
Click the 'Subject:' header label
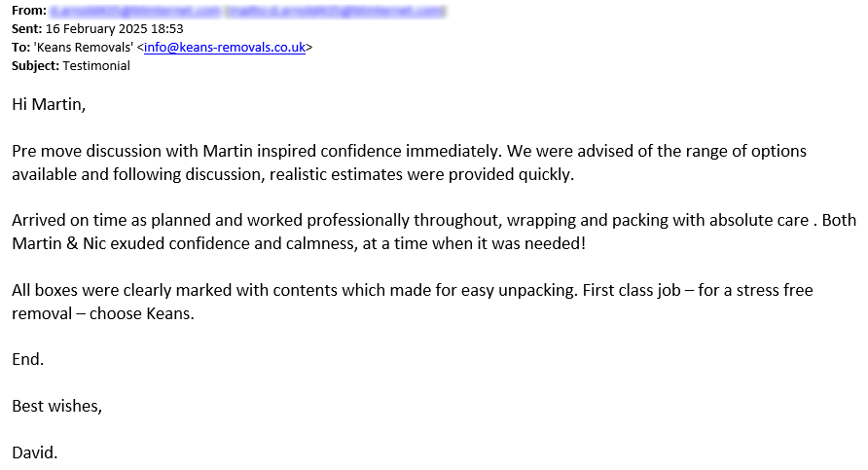click(35, 65)
